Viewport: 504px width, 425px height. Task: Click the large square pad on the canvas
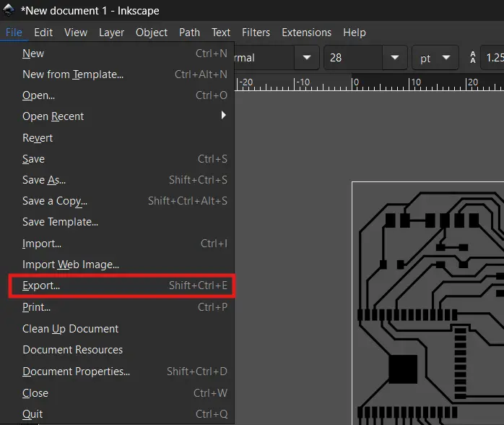[403, 369]
